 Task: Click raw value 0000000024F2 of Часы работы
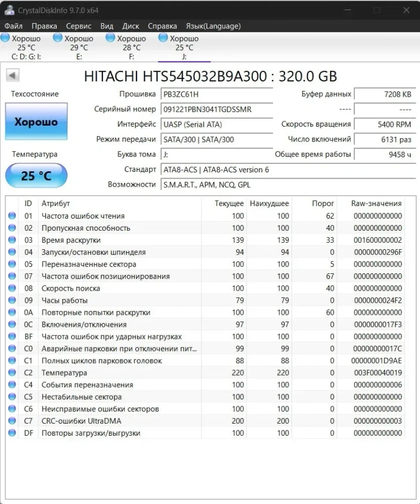point(378,300)
